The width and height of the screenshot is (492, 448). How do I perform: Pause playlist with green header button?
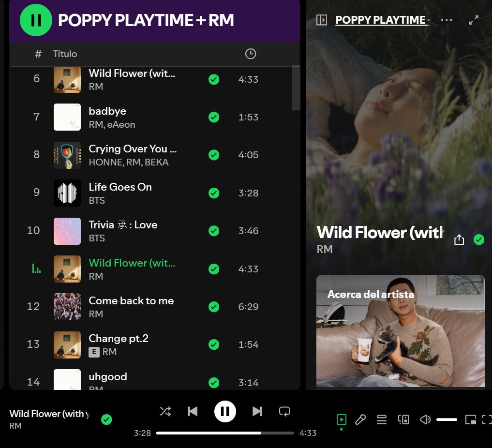36,20
